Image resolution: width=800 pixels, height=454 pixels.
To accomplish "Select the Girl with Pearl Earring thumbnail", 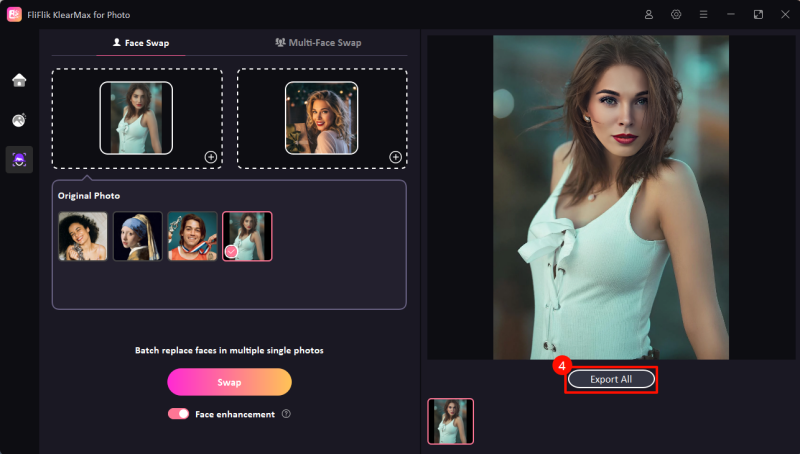I will 137,236.
